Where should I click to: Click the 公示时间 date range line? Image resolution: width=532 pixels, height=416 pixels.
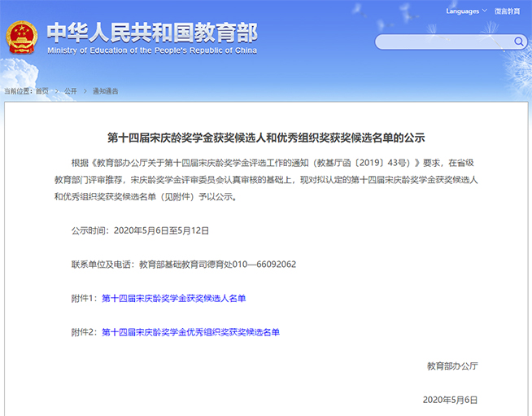(141, 230)
